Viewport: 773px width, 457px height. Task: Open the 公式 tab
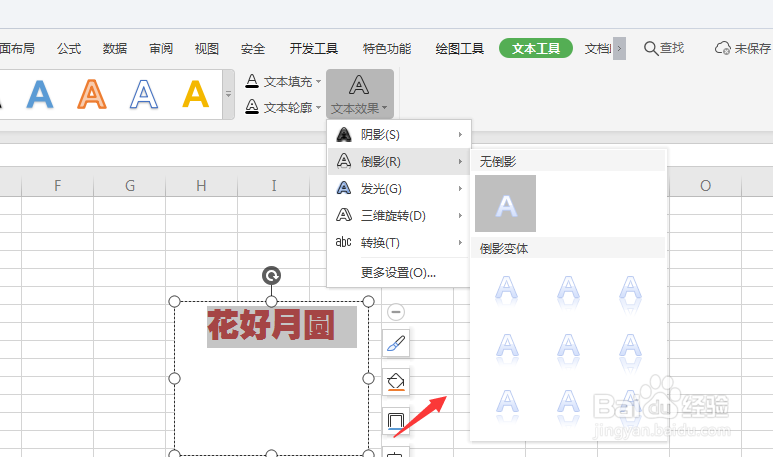click(69, 48)
